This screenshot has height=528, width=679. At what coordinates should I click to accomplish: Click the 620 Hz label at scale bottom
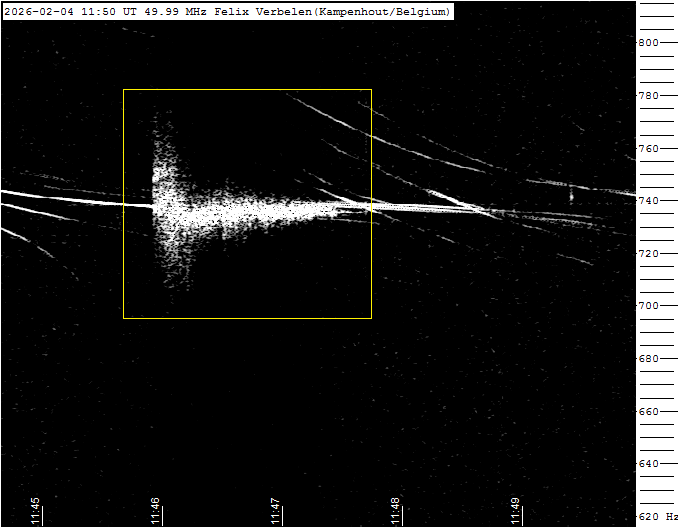point(656,517)
